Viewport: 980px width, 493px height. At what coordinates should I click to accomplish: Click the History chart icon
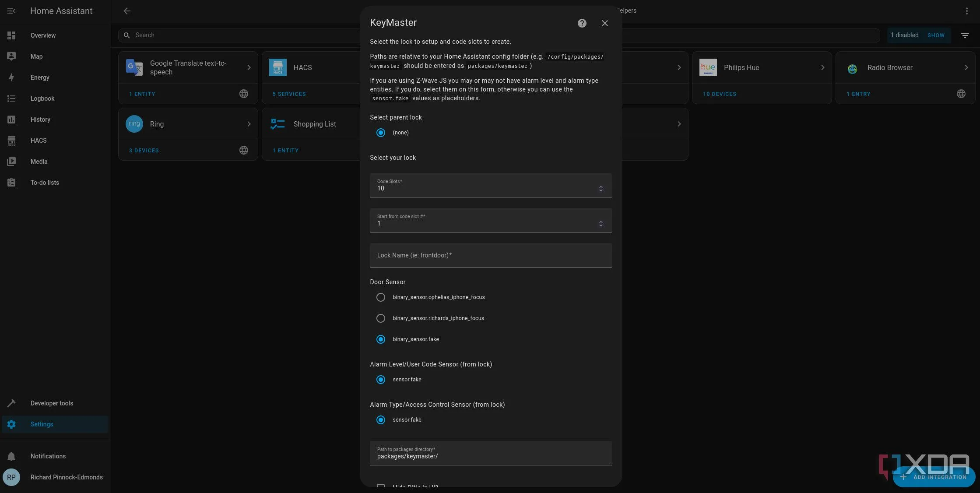[11, 120]
